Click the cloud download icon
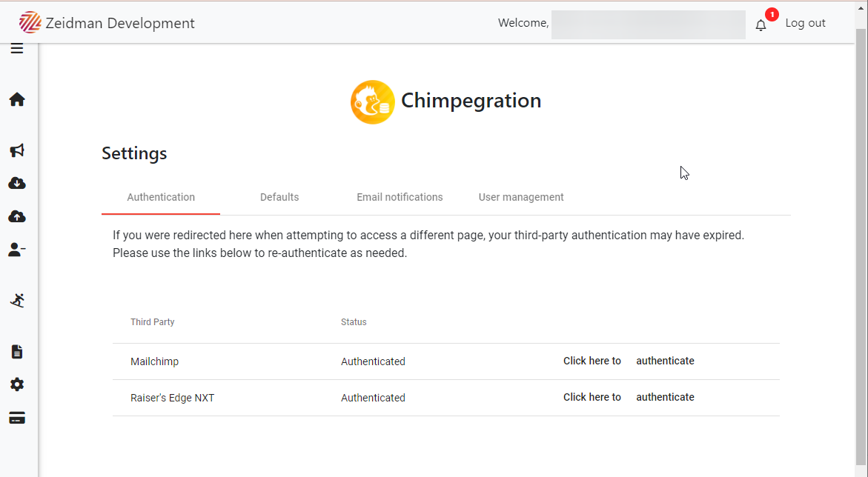This screenshot has width=868, height=477. tap(17, 183)
